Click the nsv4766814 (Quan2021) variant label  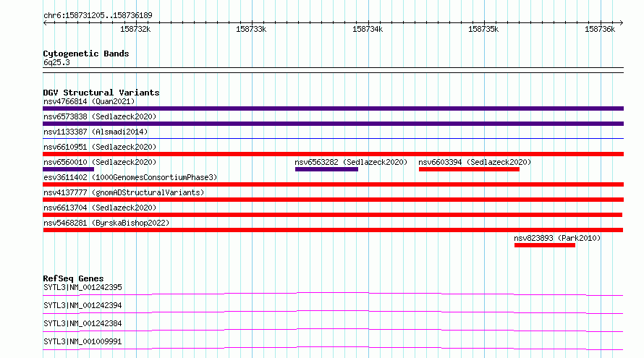point(89,101)
